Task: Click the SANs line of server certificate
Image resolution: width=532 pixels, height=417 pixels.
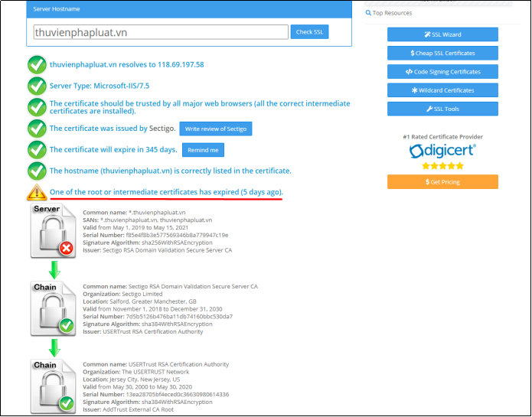Action: tap(147, 220)
